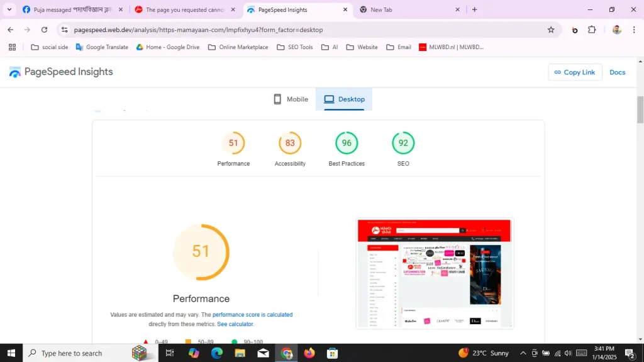Click the PageSpeed Insights logo icon
This screenshot has height=362, width=644.
click(15, 72)
